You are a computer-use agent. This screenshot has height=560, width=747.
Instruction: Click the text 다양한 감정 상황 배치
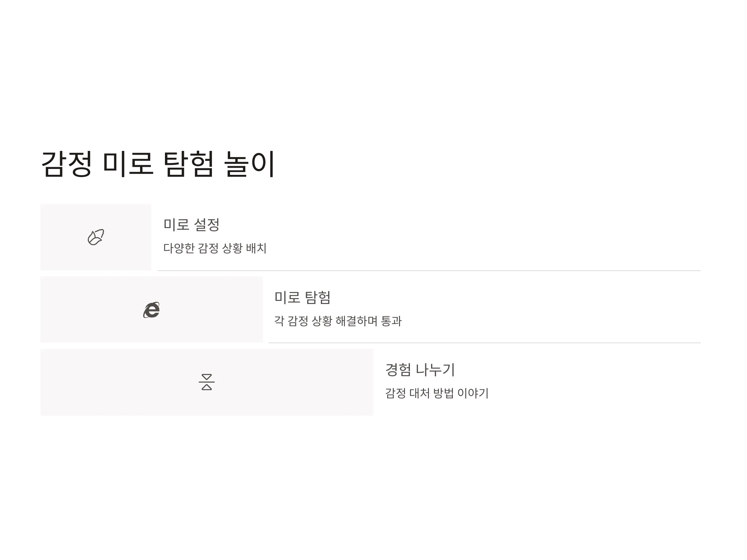215,248
